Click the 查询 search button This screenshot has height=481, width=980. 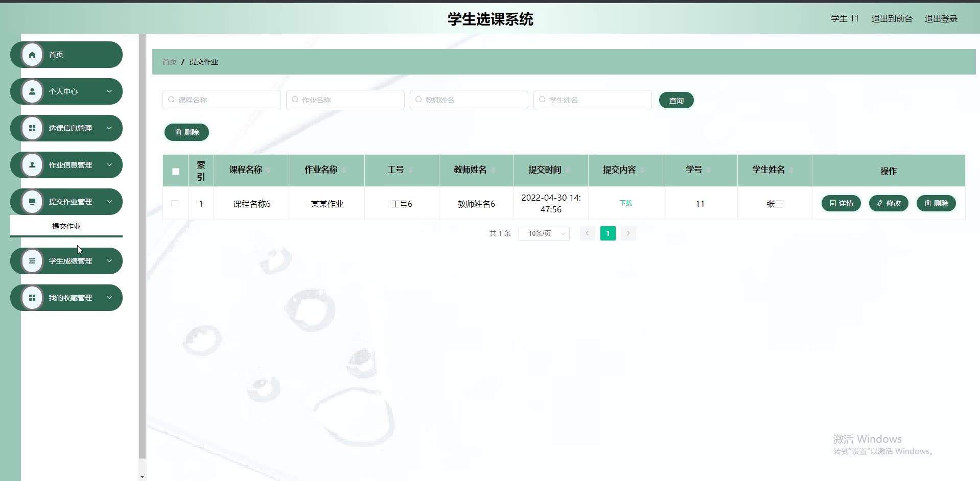tap(676, 101)
